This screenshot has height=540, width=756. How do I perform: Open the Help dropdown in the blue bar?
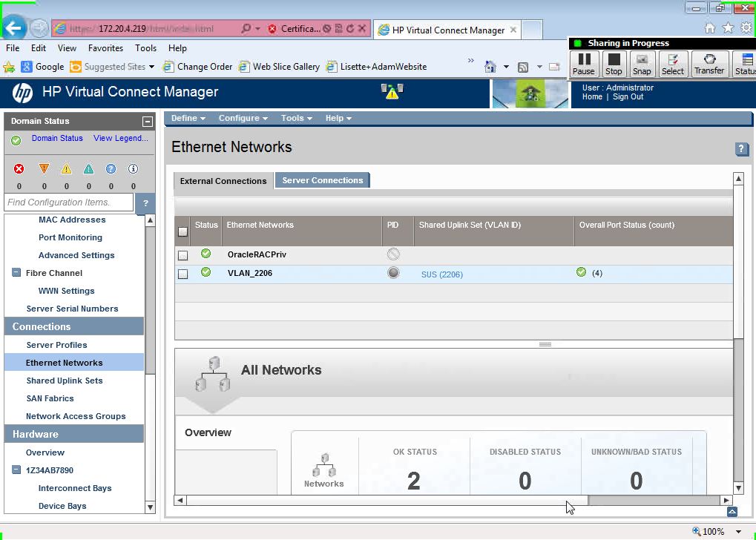[338, 118]
